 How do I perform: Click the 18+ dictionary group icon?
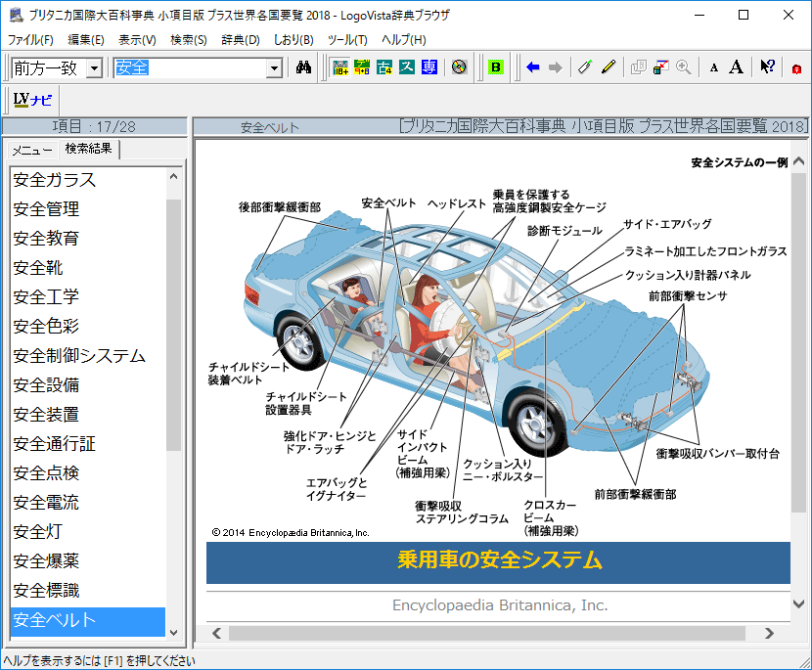pyautogui.click(x=340, y=67)
